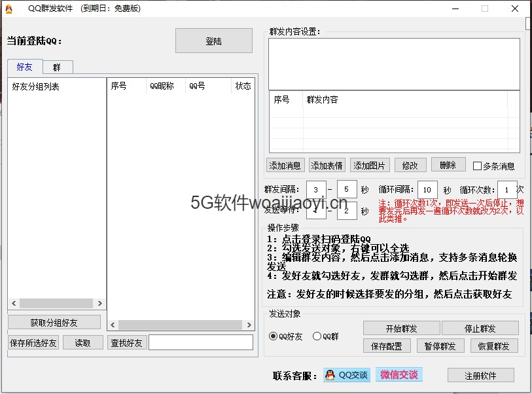
Task: Click the 查找好友 button
Action: pyautogui.click(x=126, y=343)
